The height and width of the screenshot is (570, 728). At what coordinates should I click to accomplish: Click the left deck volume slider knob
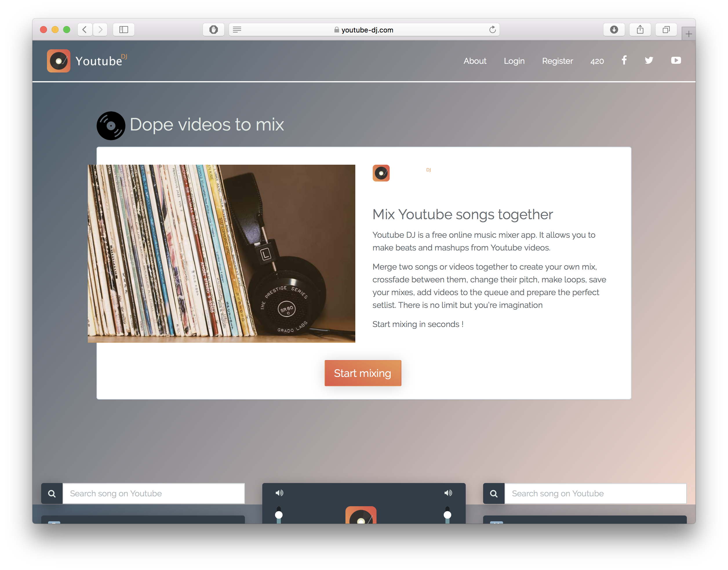279,515
